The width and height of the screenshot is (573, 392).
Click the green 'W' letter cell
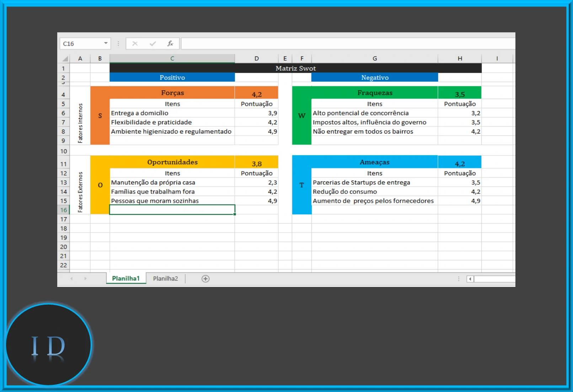click(302, 115)
